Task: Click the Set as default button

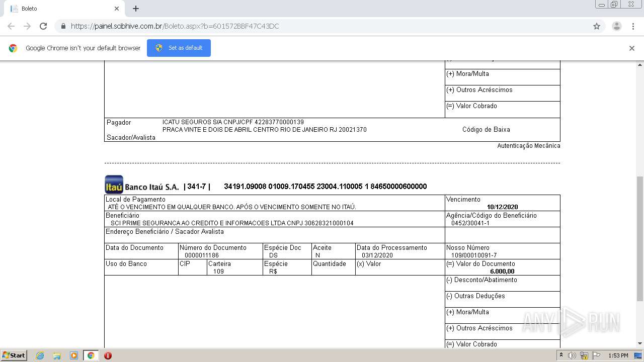Action: pos(179,48)
